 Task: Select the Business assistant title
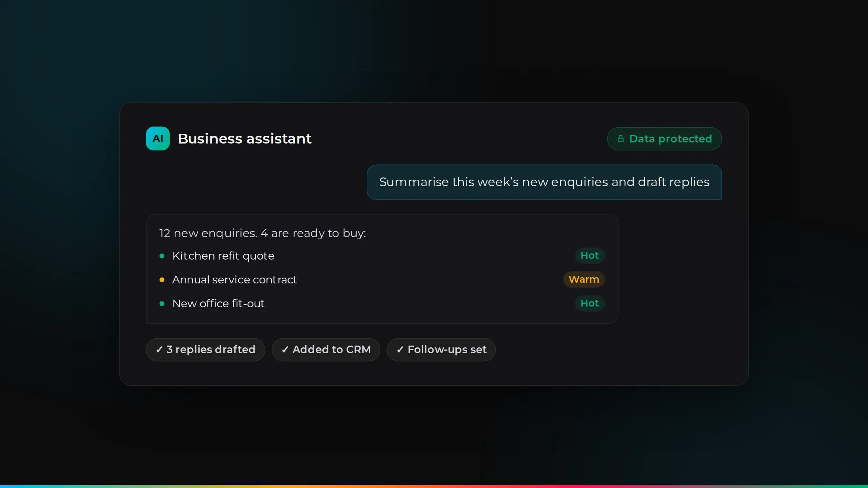tap(244, 138)
